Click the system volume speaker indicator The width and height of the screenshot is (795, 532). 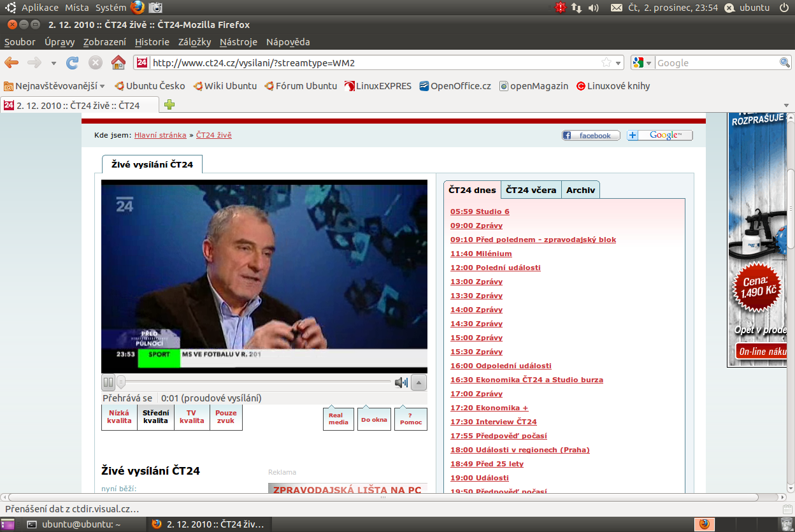pos(593,8)
